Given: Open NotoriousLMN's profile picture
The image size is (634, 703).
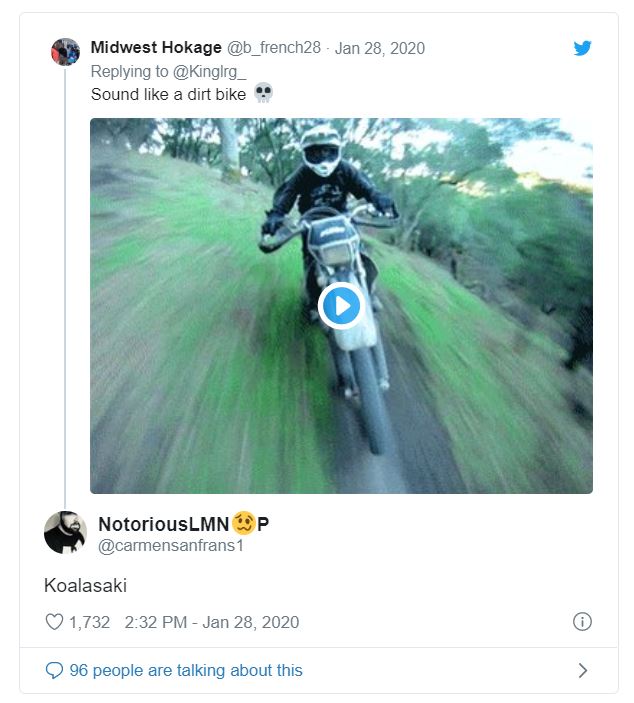Looking at the screenshot, I should [65, 532].
